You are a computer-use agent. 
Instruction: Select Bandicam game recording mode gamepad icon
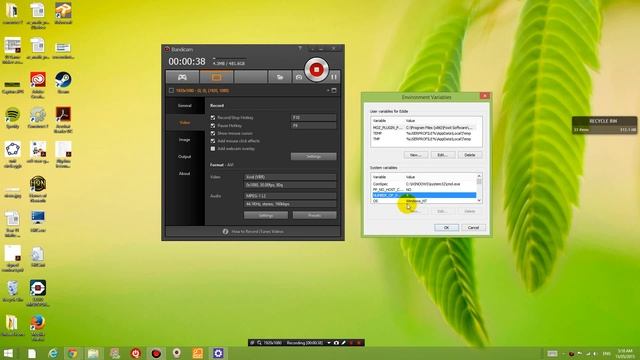tap(182, 77)
